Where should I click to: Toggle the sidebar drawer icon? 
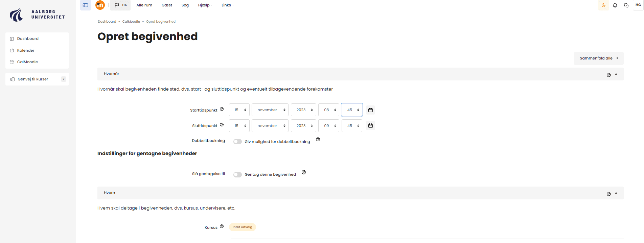[x=86, y=5]
